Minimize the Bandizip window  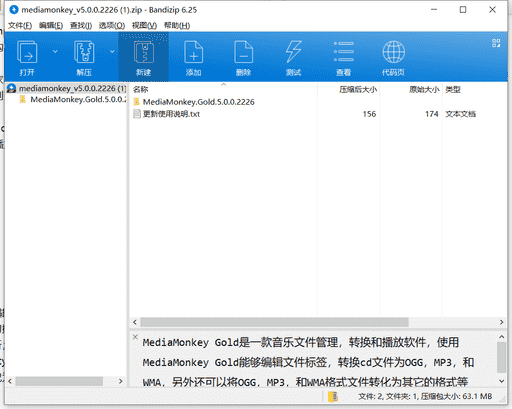(x=434, y=10)
